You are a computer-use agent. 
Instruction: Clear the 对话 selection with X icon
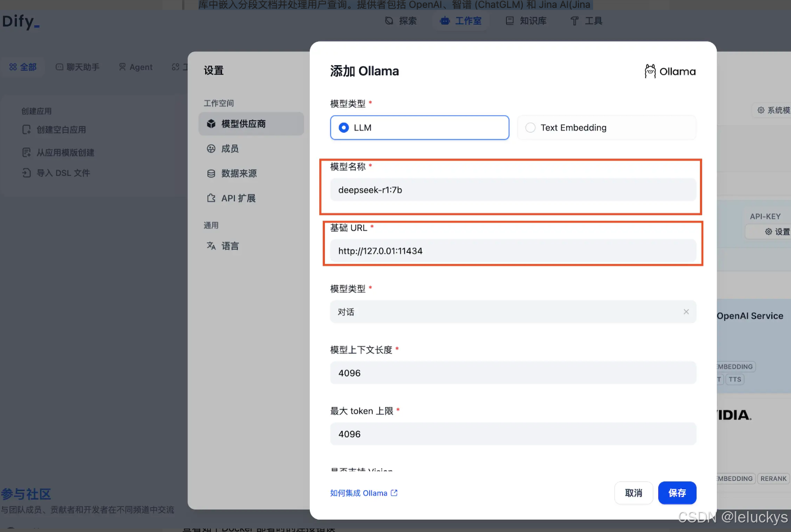pos(686,312)
